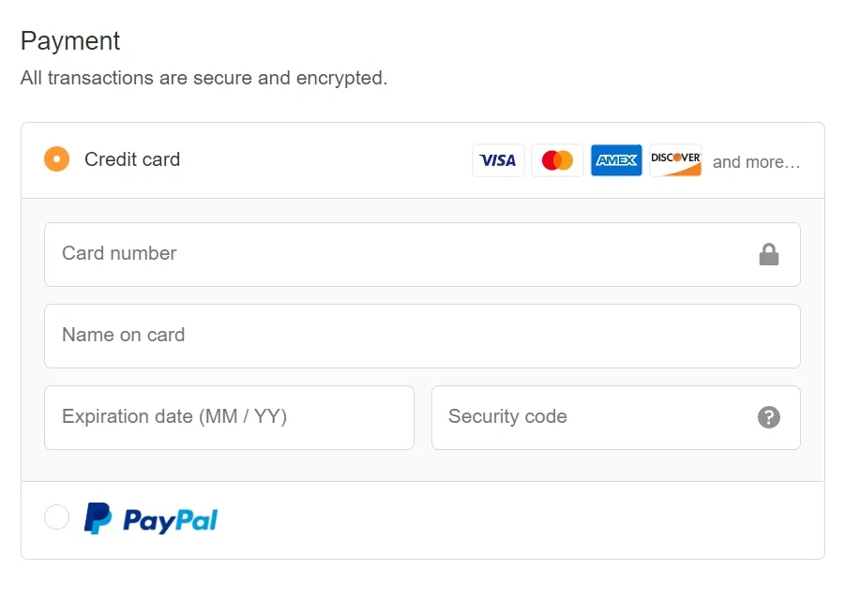The image size is (845, 616).
Task: Click the Mastercard icon
Action: 557,159
